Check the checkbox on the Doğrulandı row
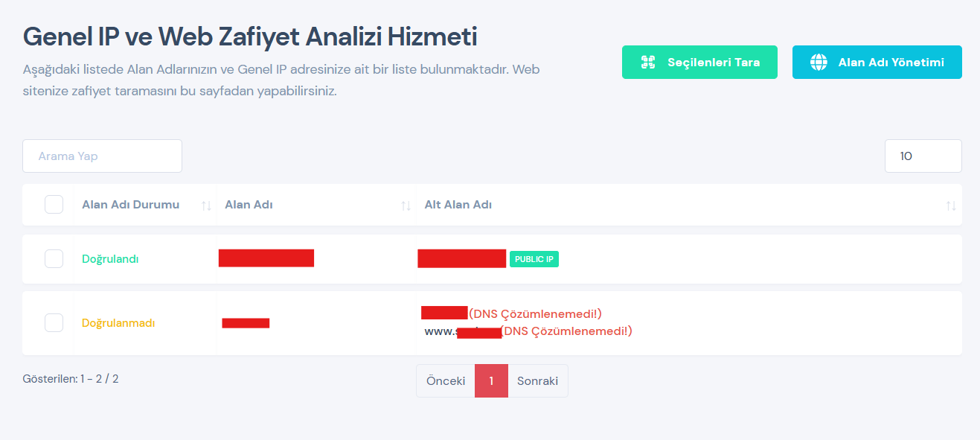The width and height of the screenshot is (980, 440). [x=54, y=258]
